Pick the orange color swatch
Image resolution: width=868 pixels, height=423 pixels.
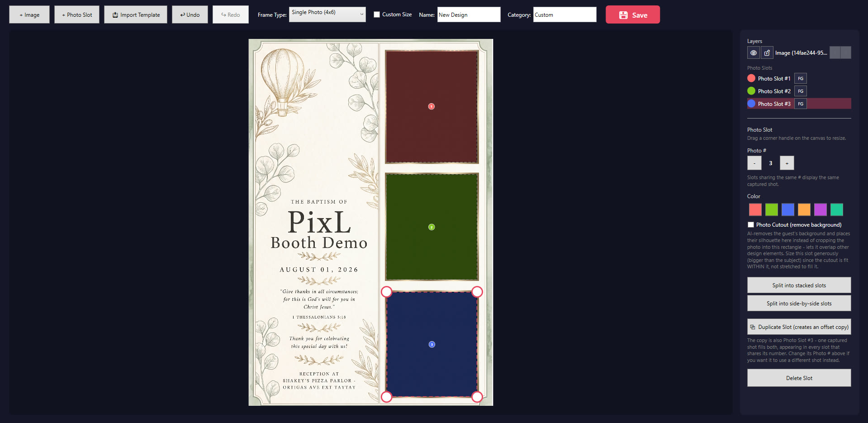tap(804, 209)
